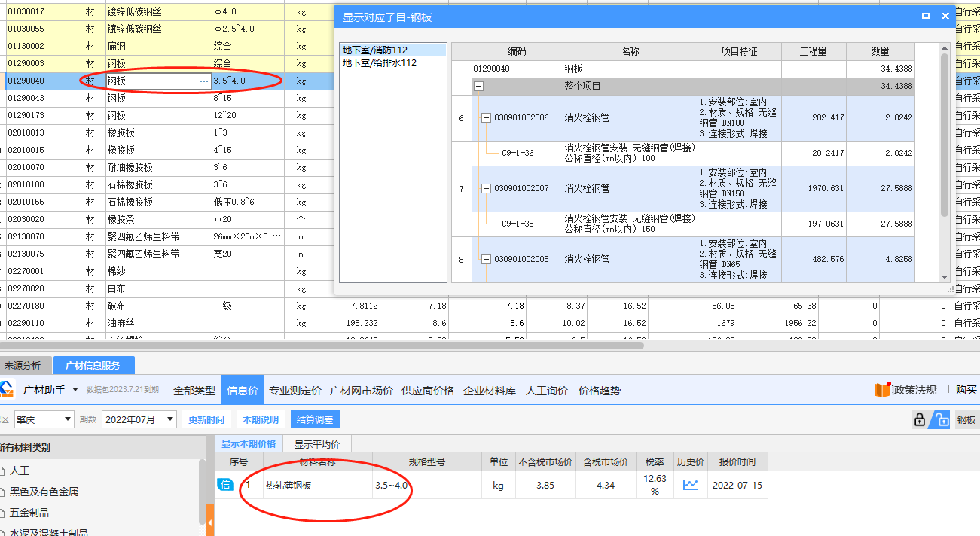The width and height of the screenshot is (980, 536).
Task: Collapse item 030901002008 tree node
Action: click(x=486, y=259)
